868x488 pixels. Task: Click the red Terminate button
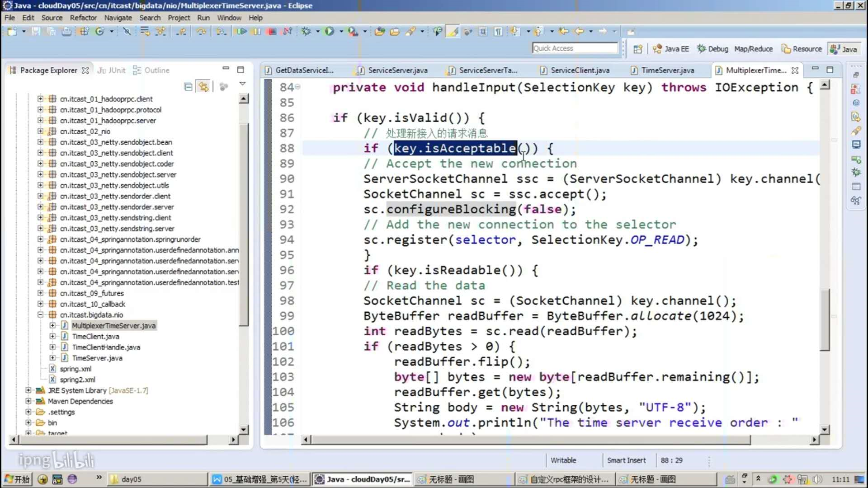point(272,32)
